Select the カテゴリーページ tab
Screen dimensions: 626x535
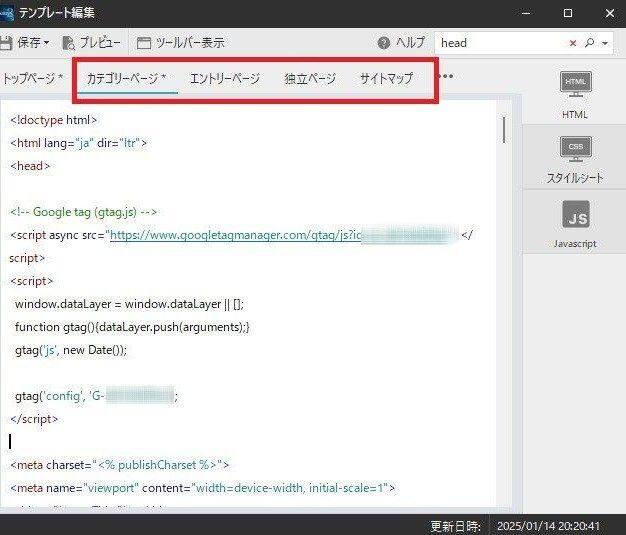tap(127, 79)
